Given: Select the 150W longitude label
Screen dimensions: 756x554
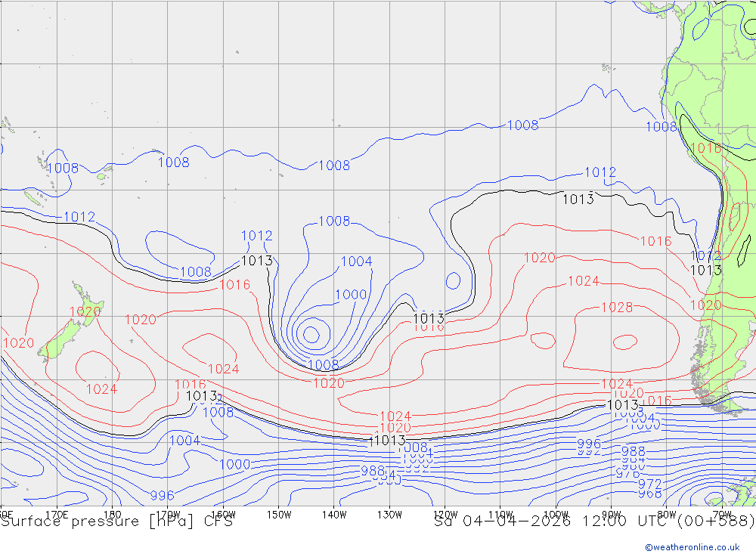Looking at the screenshot, I should coord(279,515).
